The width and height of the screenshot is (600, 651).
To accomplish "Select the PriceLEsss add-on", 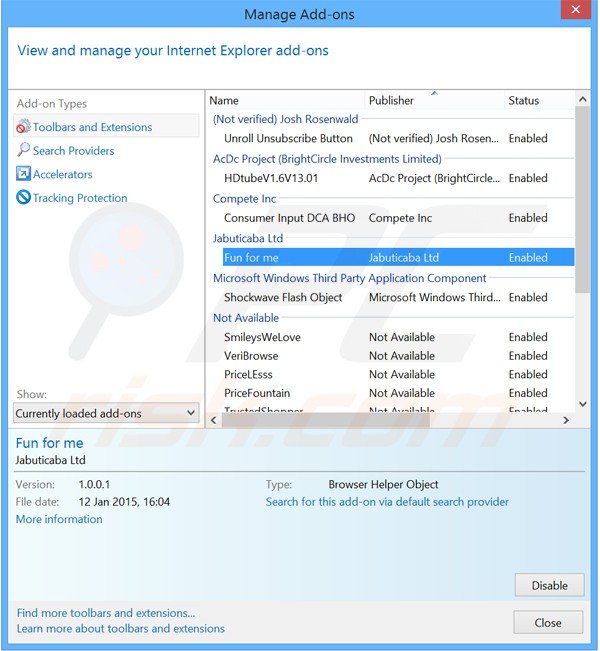I will (399, 374).
